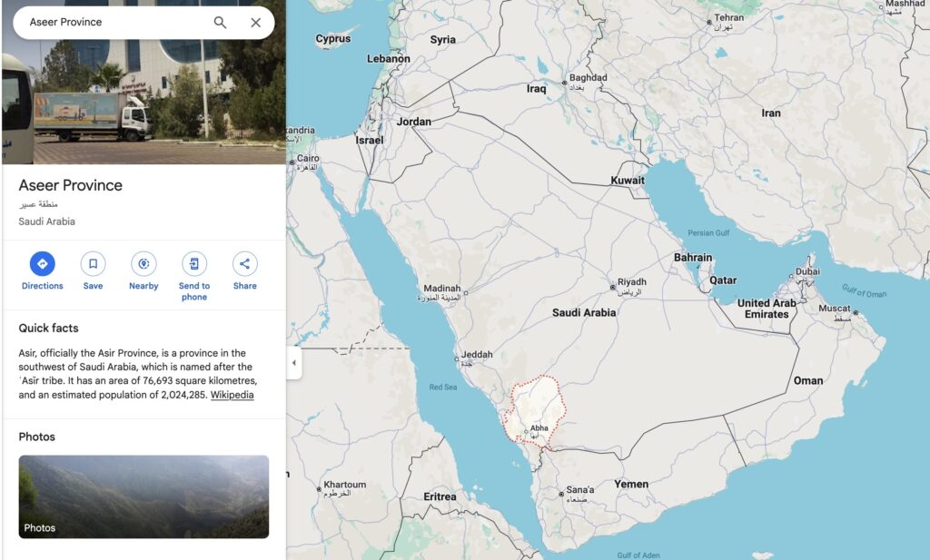Click the search magnifier icon
Image resolution: width=930 pixels, height=560 pixels.
click(x=220, y=23)
